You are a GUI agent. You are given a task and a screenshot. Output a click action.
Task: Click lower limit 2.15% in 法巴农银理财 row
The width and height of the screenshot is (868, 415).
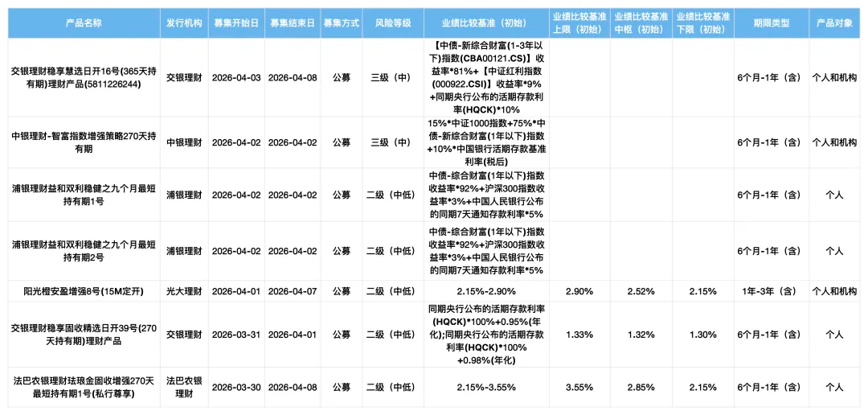(703, 387)
